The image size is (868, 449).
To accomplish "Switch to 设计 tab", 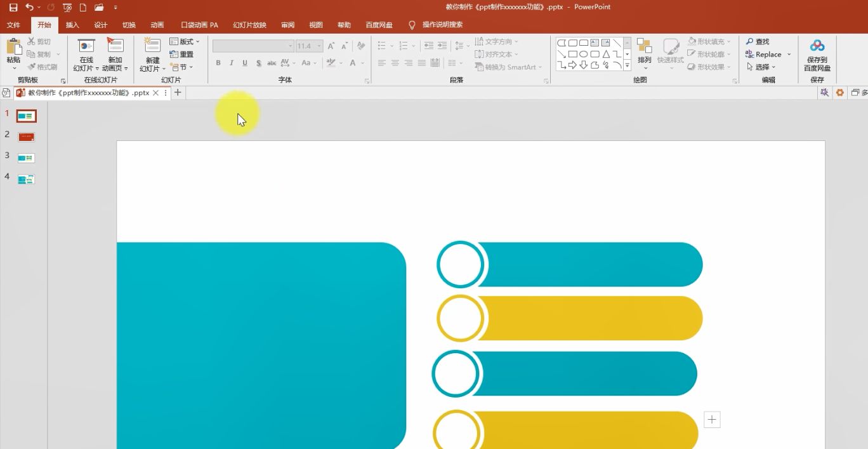I will point(100,25).
